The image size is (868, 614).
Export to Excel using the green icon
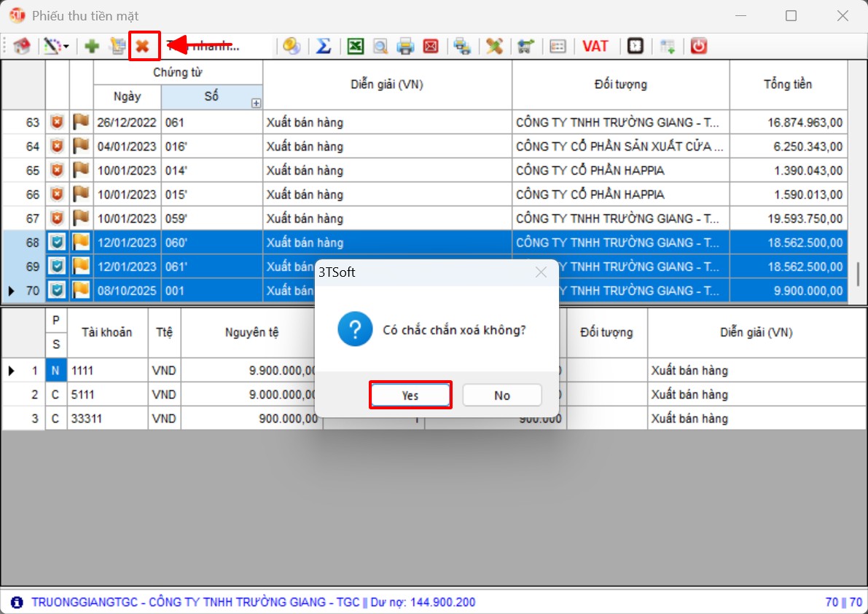(355, 47)
